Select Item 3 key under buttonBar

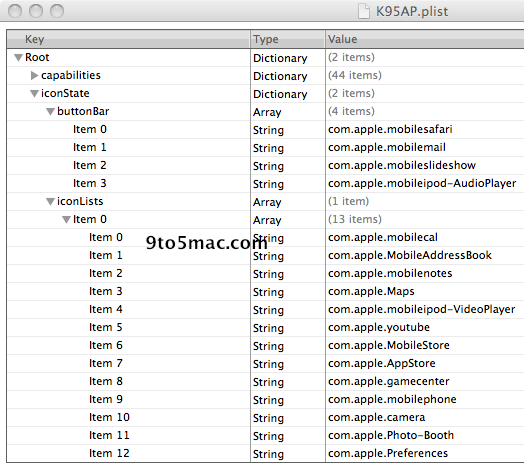click(90, 184)
